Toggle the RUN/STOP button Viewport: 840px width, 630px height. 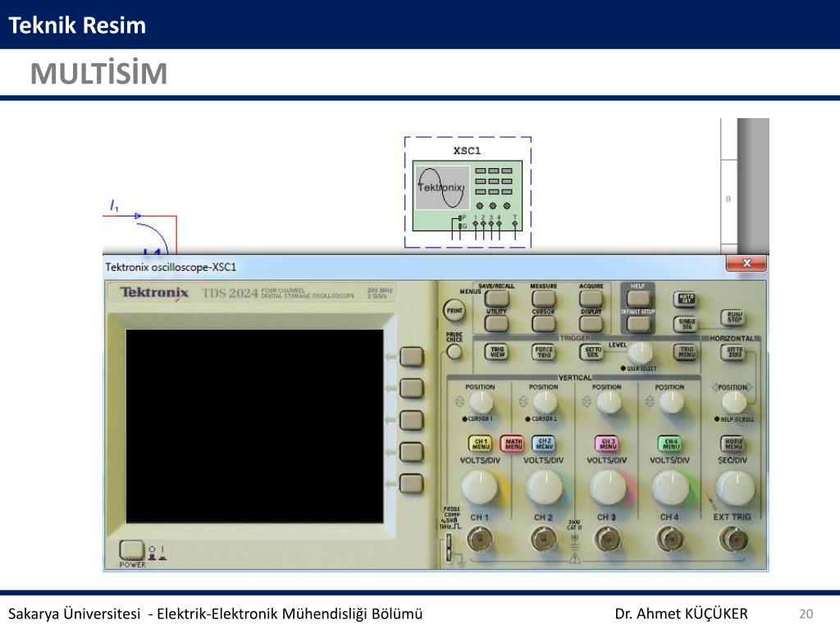(734, 317)
